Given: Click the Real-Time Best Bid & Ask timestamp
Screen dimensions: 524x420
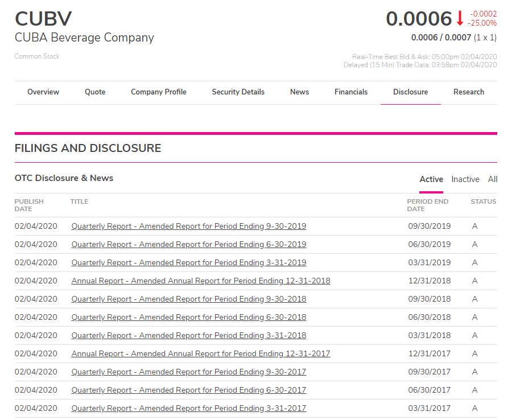Looking at the screenshot, I should 424,57.
